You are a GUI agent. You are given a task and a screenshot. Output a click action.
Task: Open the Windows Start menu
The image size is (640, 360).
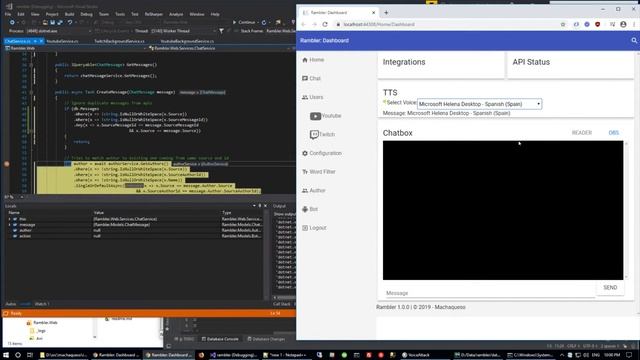pyautogui.click(x=6, y=355)
